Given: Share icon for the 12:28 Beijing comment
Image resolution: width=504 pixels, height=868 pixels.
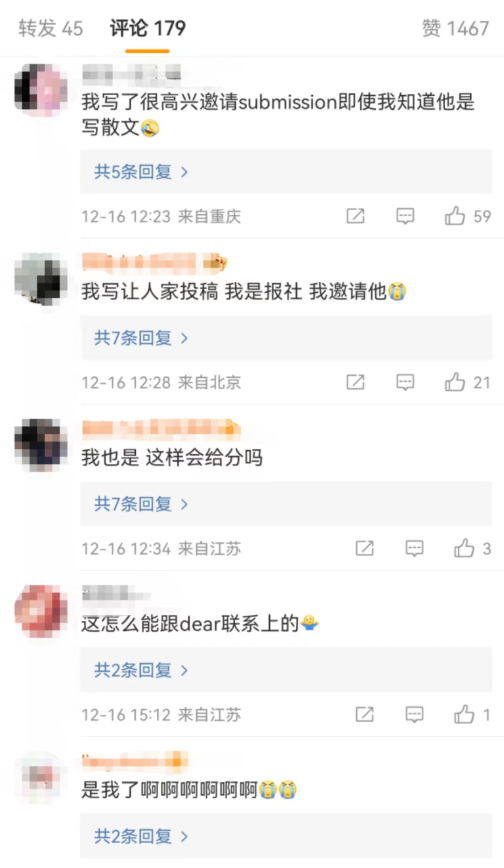Looking at the screenshot, I should 356,382.
